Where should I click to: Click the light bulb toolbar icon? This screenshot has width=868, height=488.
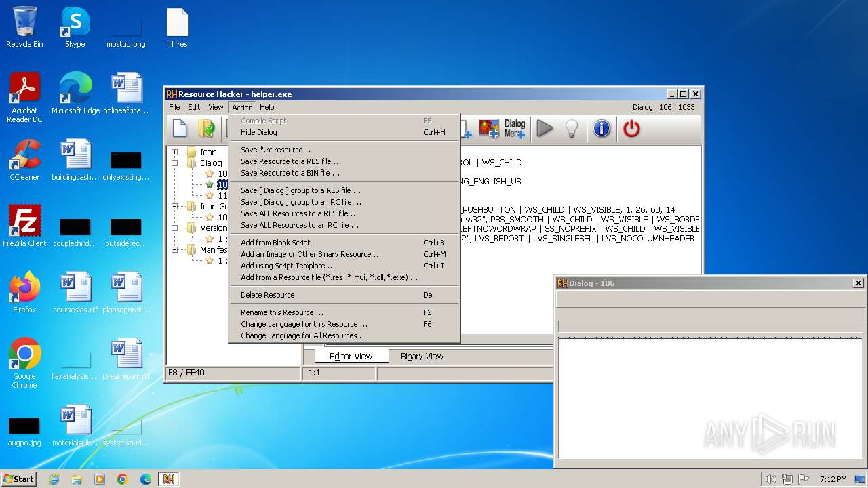pyautogui.click(x=572, y=128)
